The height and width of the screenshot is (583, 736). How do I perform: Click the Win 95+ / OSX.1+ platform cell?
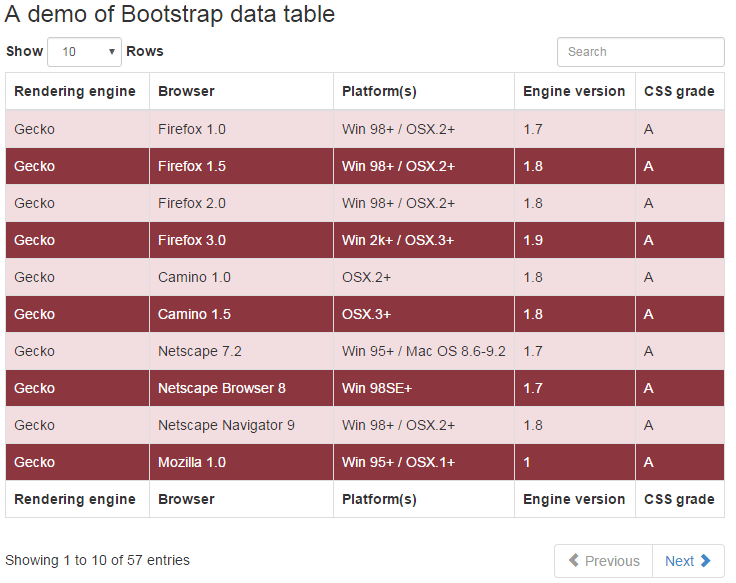(x=424, y=462)
